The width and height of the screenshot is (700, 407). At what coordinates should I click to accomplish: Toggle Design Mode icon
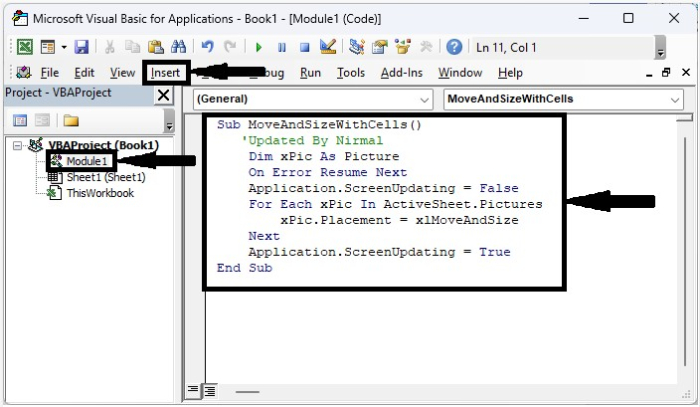tap(328, 47)
